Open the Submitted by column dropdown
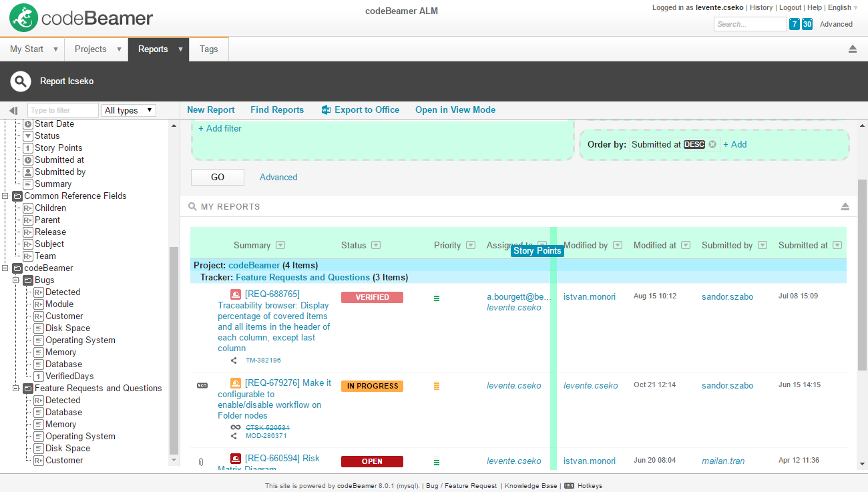 click(763, 245)
